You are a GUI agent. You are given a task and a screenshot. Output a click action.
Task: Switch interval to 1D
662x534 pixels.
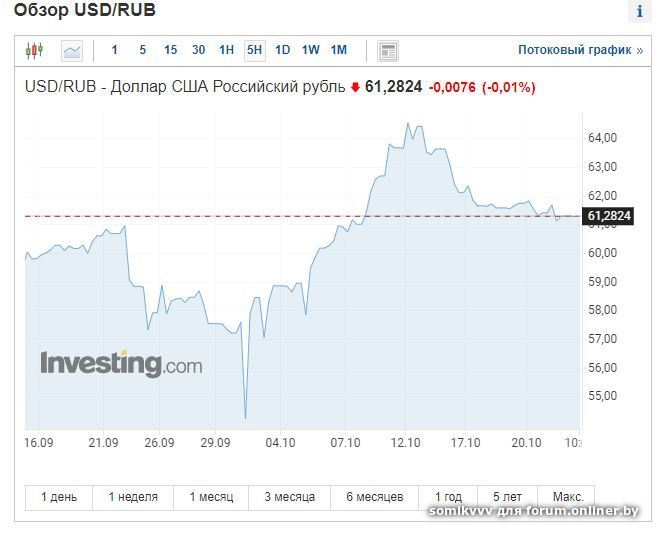point(283,50)
